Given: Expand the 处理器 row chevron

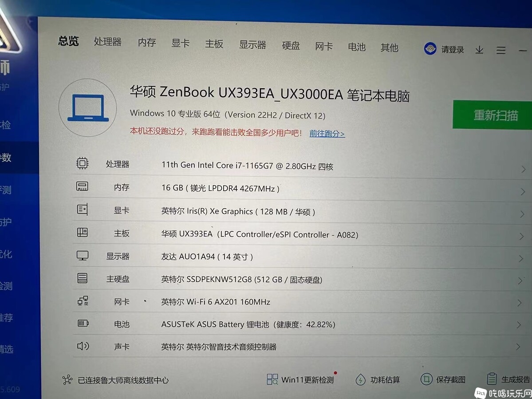Looking at the screenshot, I should click(524, 169).
